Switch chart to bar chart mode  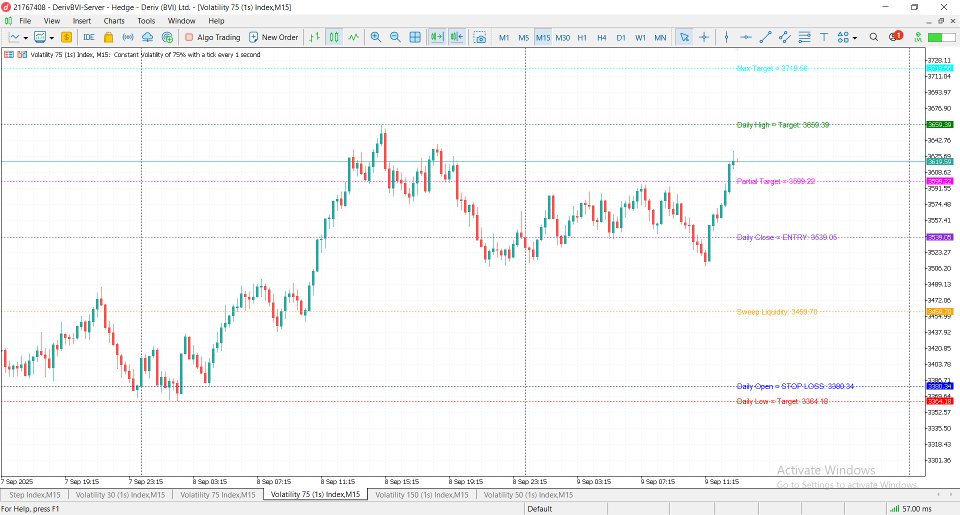tap(314, 37)
